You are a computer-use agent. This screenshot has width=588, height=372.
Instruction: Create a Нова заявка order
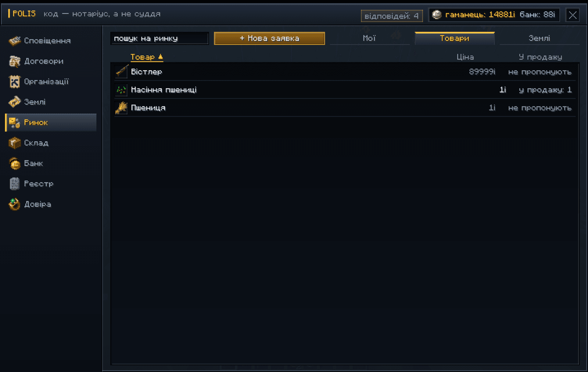[x=269, y=38]
